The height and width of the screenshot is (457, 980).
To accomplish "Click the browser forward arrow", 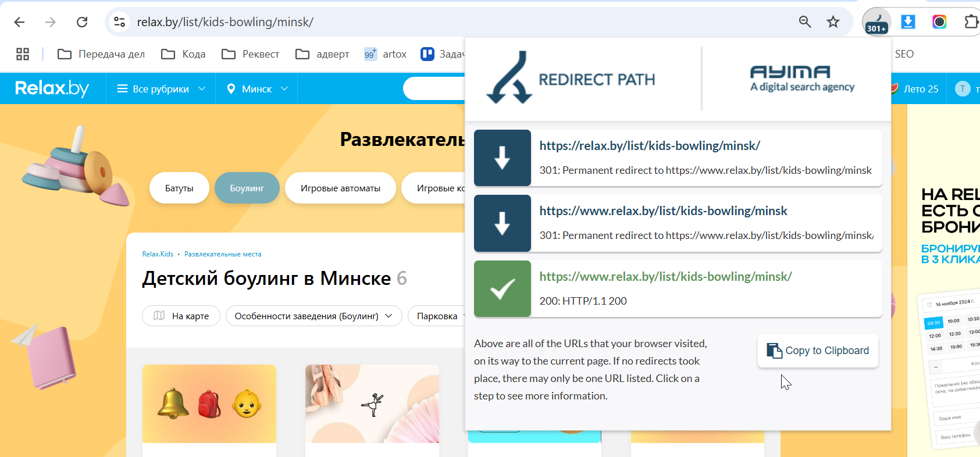I will click(51, 22).
